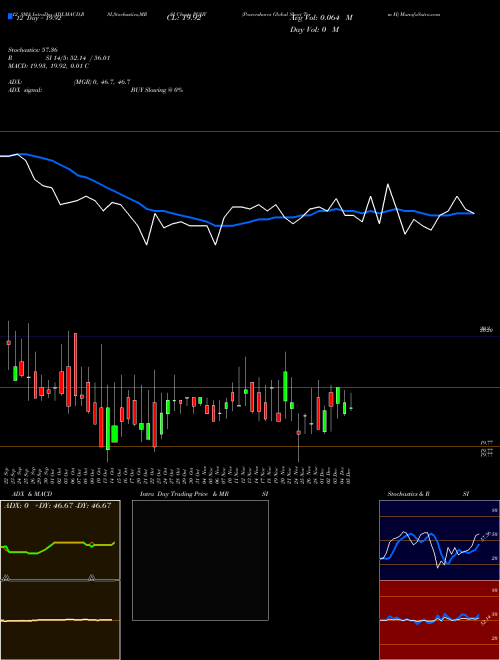Click the 'Avg Vol: 0.064 M' reading

[321, 18]
